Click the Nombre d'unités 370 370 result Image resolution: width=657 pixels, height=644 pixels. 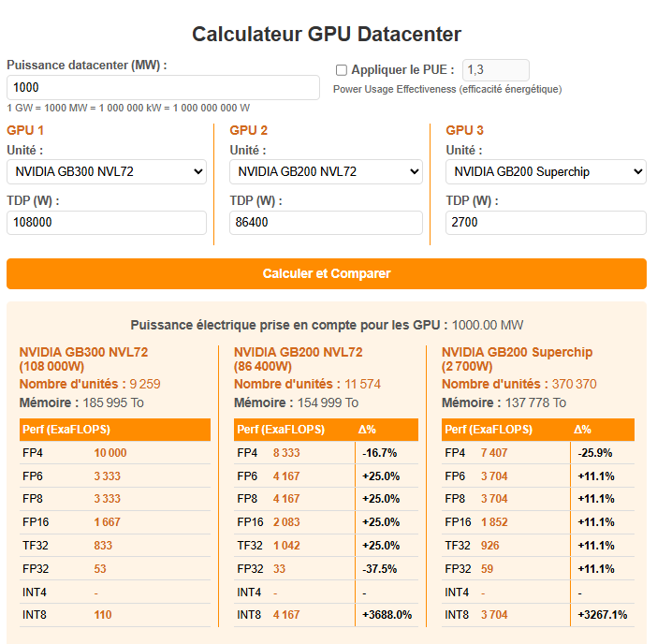click(x=519, y=384)
